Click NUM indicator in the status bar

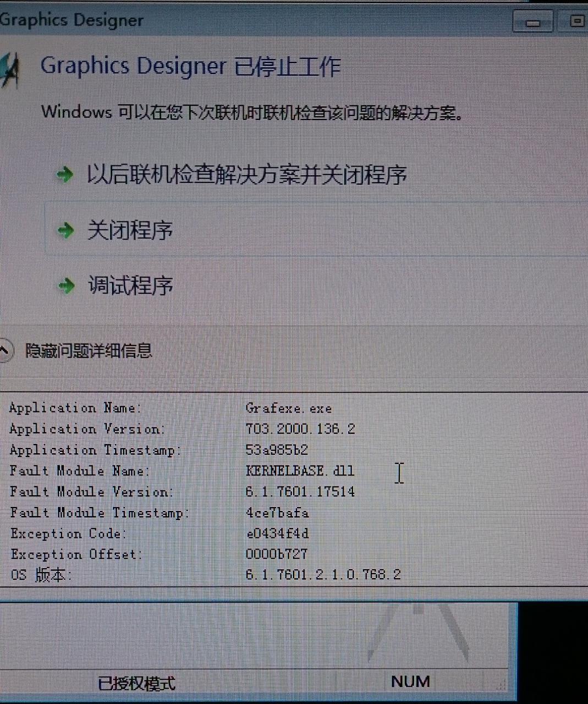pos(410,682)
